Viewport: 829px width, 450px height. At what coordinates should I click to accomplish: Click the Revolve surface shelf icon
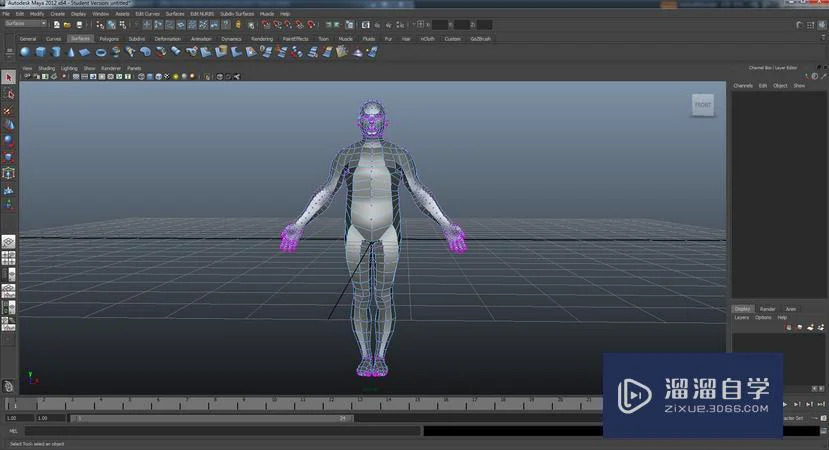point(116,52)
